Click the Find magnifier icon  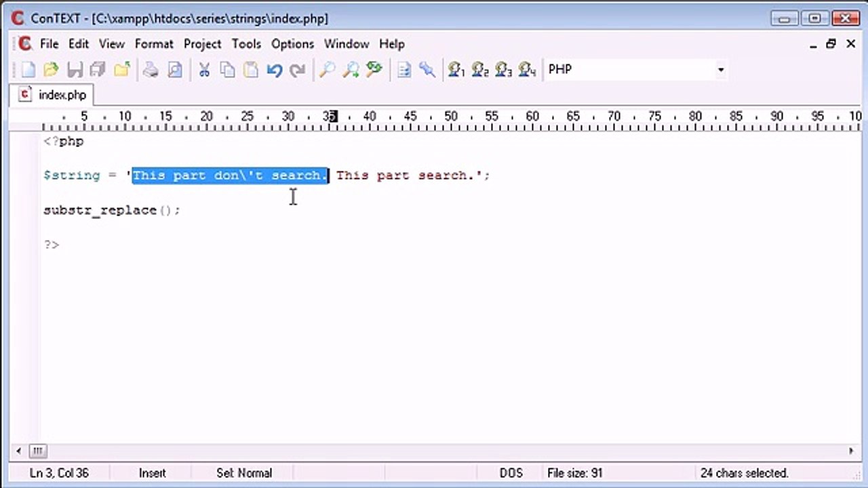[327, 69]
